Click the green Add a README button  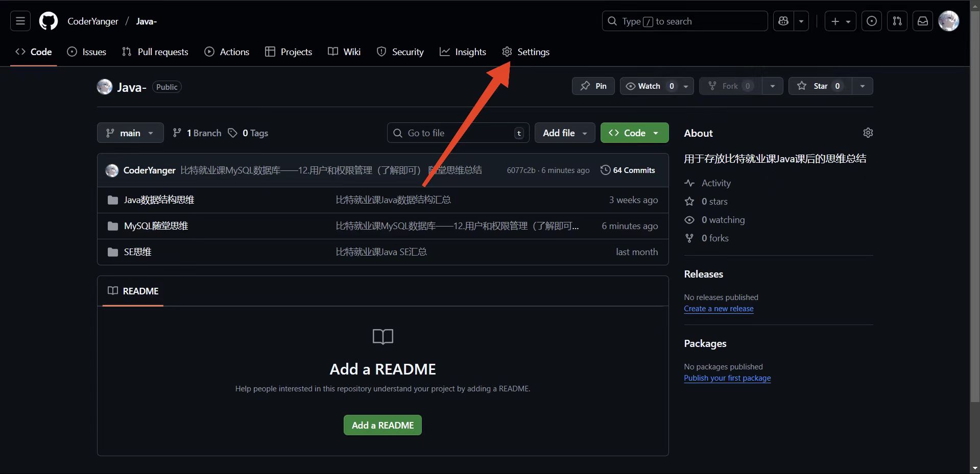(383, 425)
